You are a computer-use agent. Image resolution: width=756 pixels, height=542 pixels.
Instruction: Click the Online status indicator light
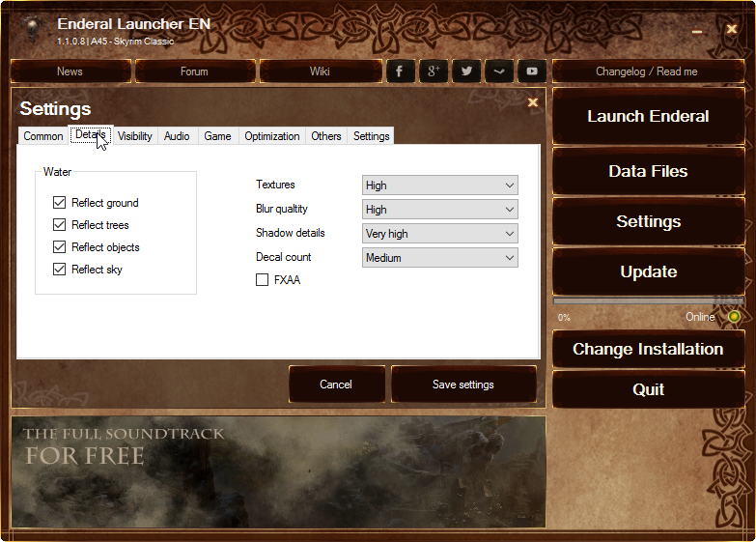(734, 317)
